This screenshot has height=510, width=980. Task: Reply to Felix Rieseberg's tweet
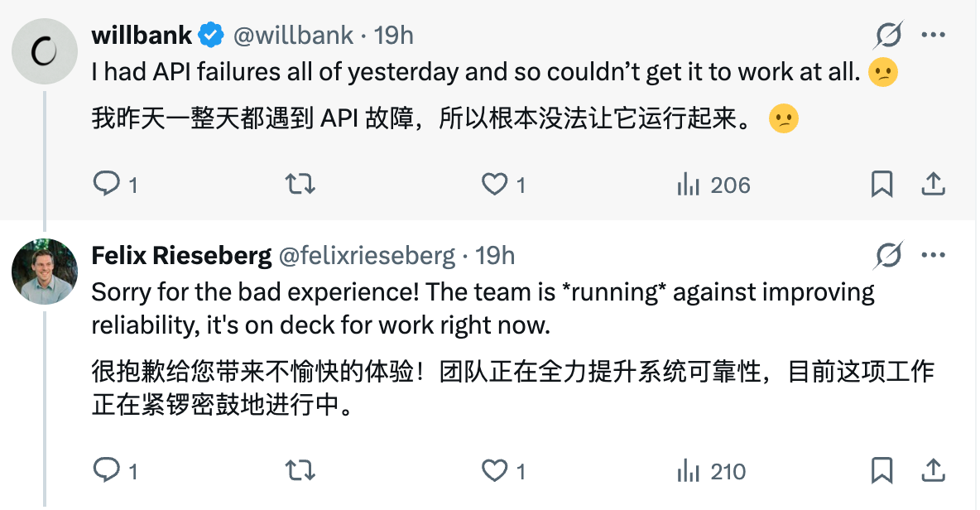[x=107, y=471]
